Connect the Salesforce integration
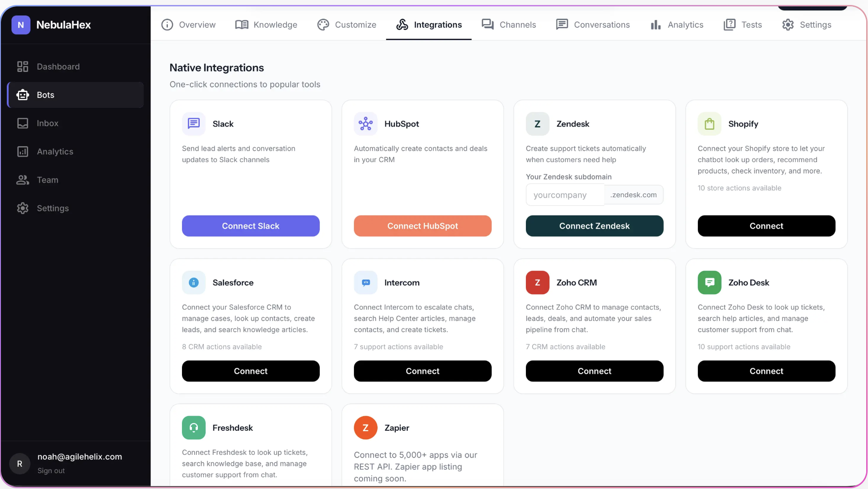Image resolution: width=868 pixels, height=489 pixels. click(251, 371)
